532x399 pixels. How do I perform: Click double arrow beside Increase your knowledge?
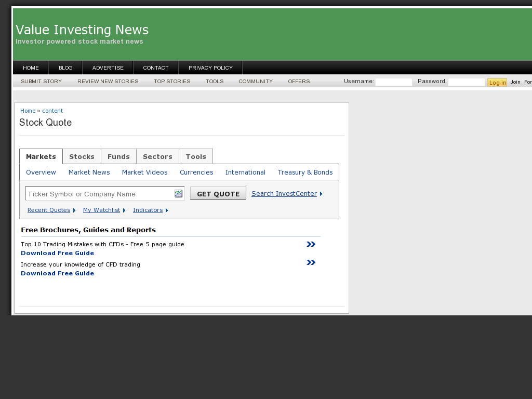click(x=311, y=262)
